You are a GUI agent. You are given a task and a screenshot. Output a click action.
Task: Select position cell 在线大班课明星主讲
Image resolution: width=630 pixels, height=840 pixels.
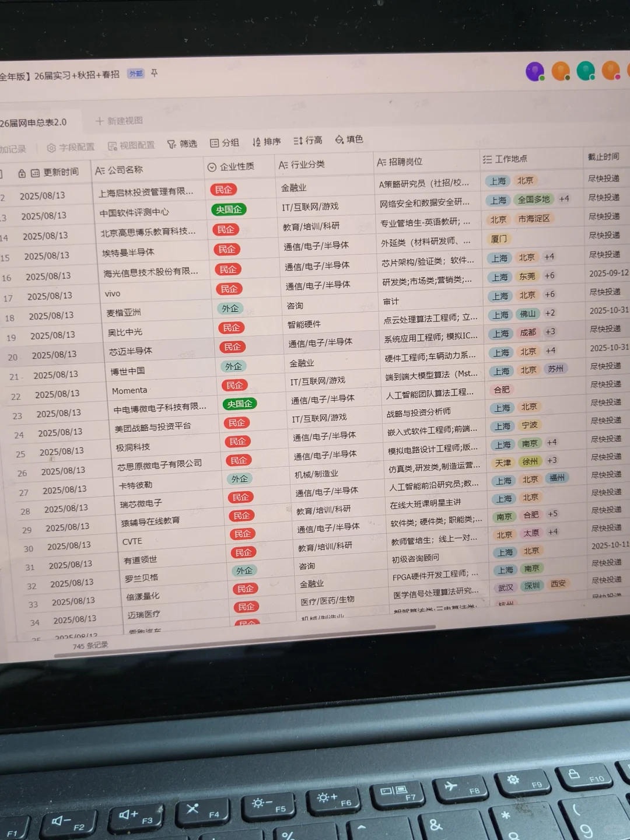pos(425,503)
